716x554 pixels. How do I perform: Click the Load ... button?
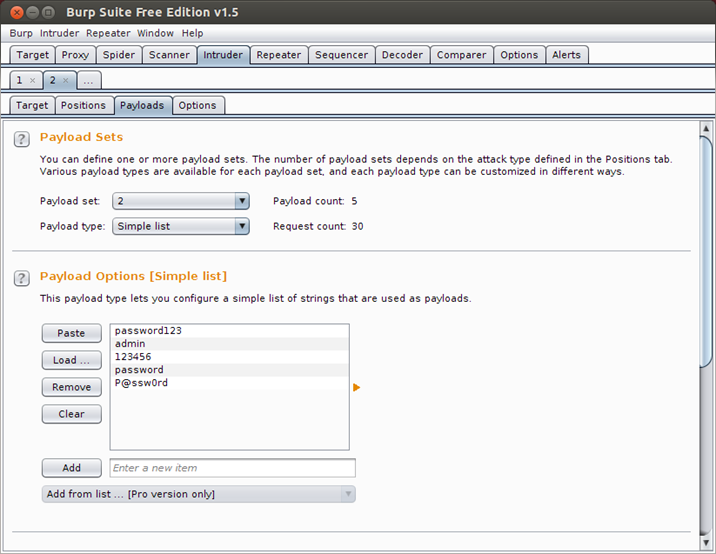coord(71,360)
